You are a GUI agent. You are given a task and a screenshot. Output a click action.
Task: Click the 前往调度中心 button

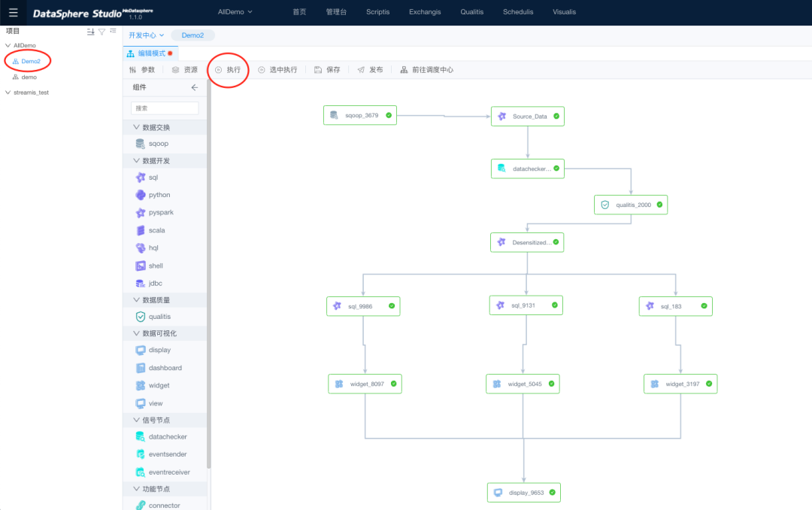coord(426,70)
